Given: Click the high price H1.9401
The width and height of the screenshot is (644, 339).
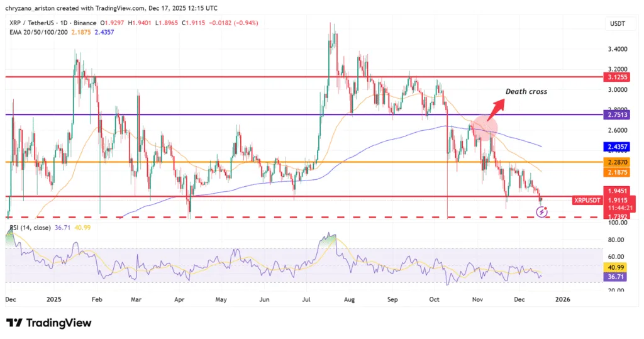Looking at the screenshot, I should coord(140,23).
